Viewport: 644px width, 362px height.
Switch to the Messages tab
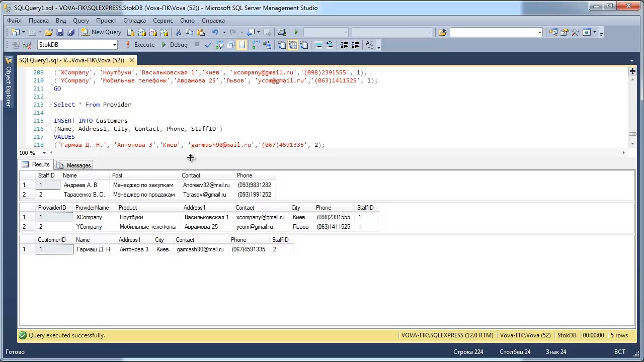pos(73,165)
